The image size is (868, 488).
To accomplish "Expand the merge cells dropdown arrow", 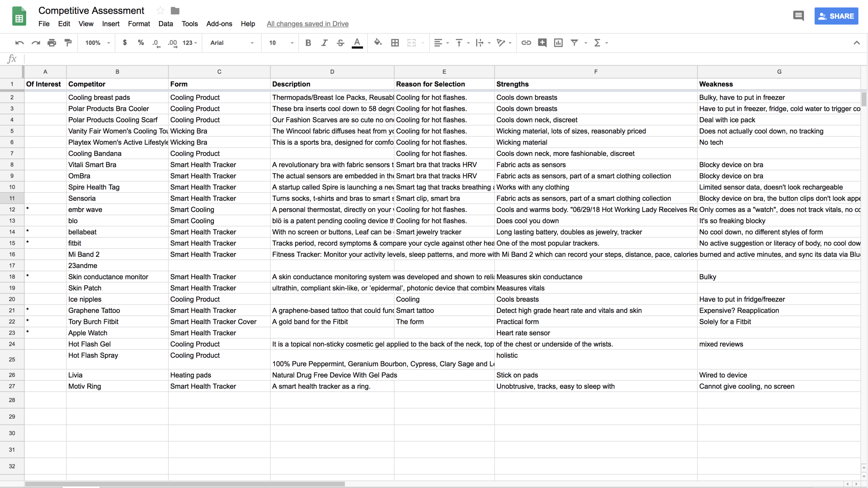I will tap(423, 43).
